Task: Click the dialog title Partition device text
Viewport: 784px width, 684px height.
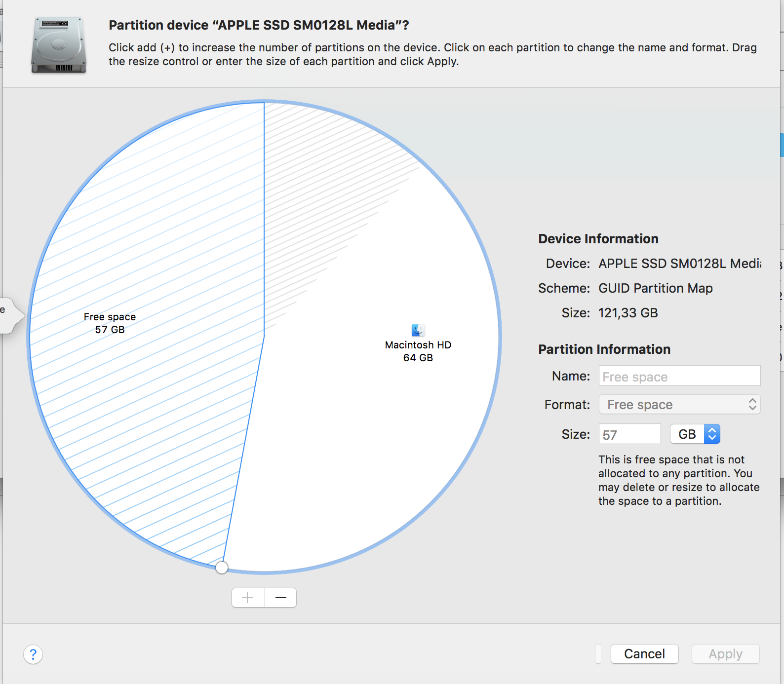Action: (259, 25)
